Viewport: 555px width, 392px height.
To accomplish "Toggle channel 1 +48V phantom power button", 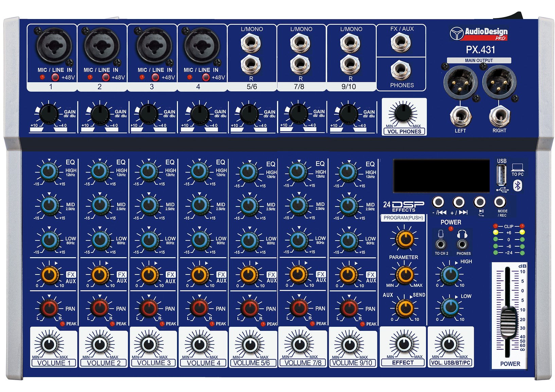I will click(56, 77).
